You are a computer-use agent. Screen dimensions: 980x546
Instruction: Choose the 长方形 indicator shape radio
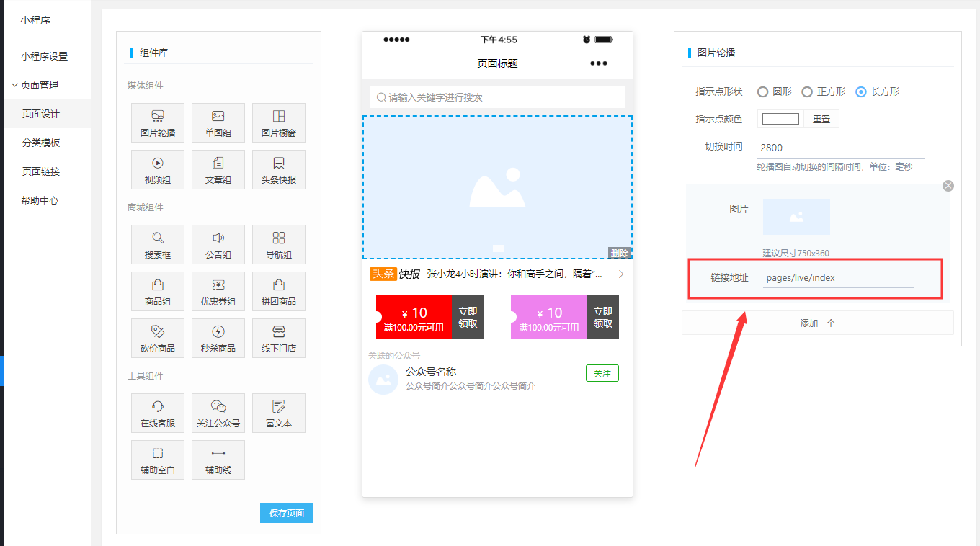[x=860, y=91]
